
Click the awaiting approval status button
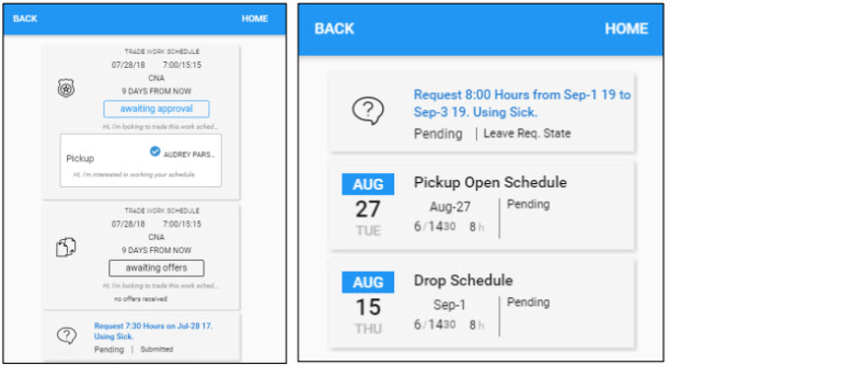[157, 109]
